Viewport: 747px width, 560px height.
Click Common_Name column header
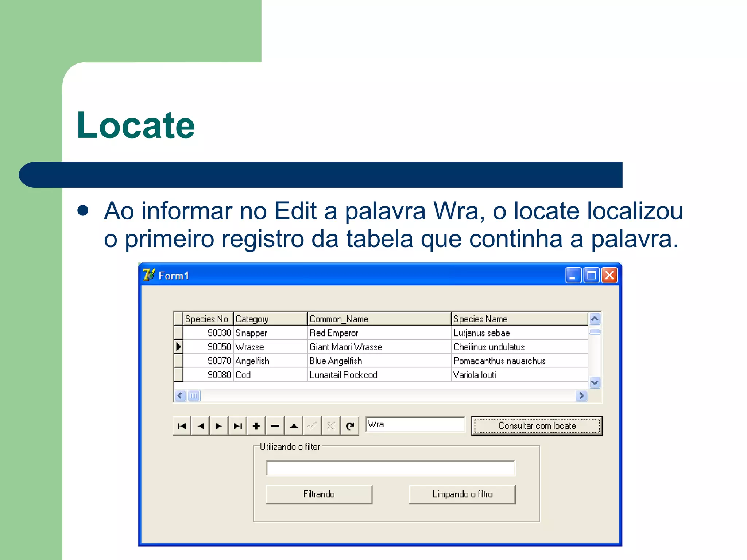point(379,319)
